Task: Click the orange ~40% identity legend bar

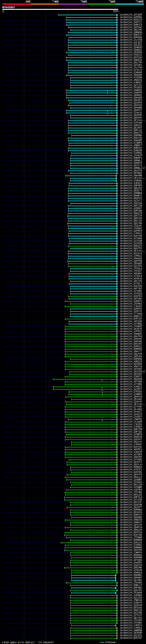Action: coord(44,4)
